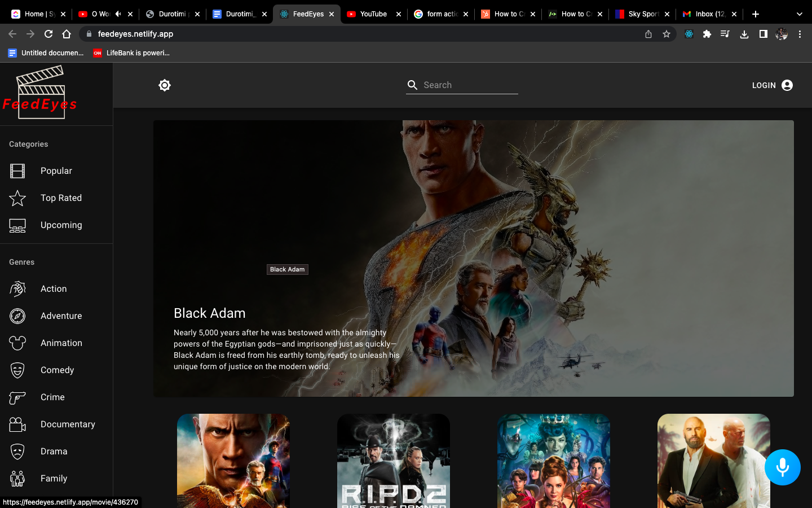Viewport: 812px width, 508px height.
Task: Open Popular category film strip icon
Action: (x=17, y=171)
